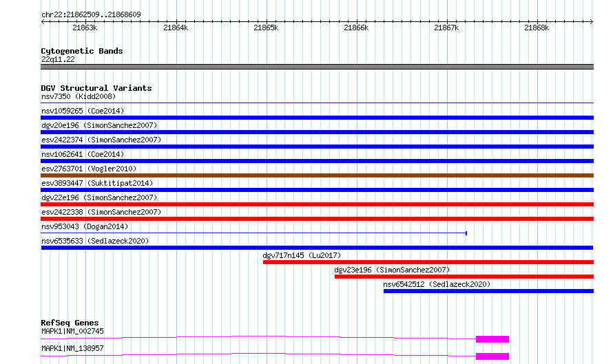Click the thin nsv953043 variant line
This screenshot has height=364, width=613.
253,233
